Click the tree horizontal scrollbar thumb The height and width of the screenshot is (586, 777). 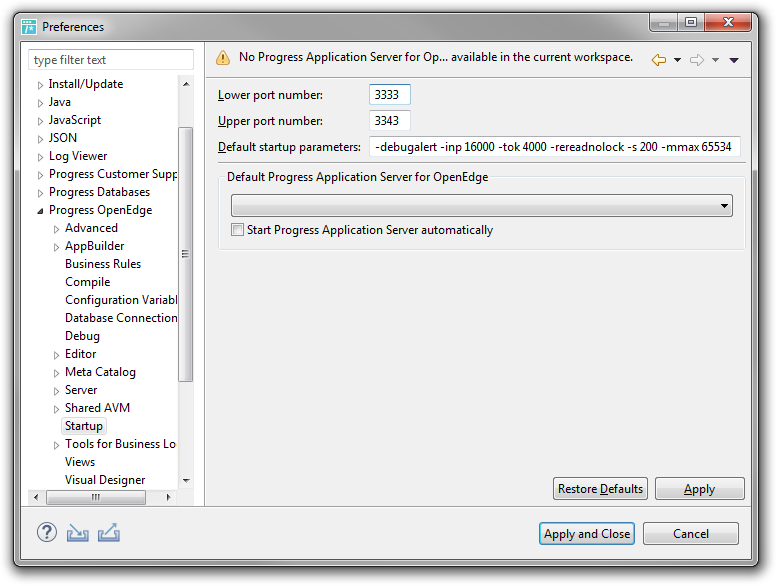[x=96, y=497]
